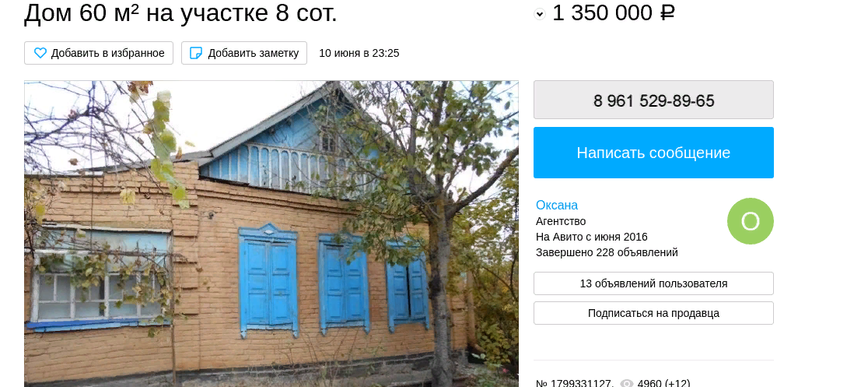Click Завершено 228 объявлений text
Image resolution: width=868 pixels, height=387 pixels.
[607, 253]
